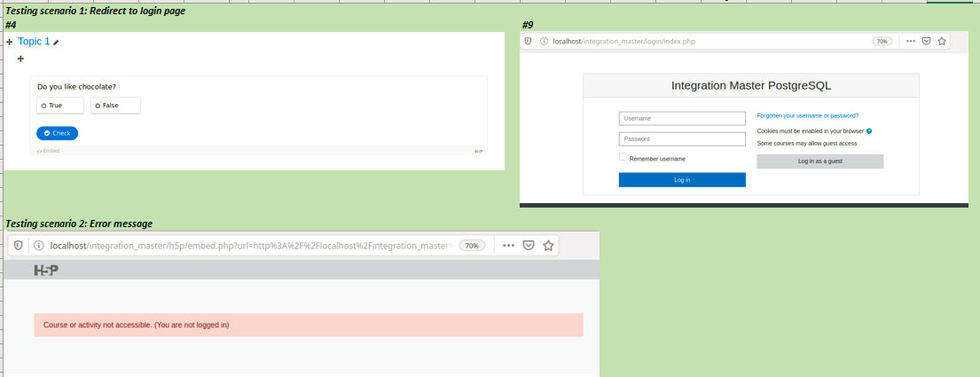Screen dimensions: 980x377
Task: Select the True answer option
Action: coord(60,106)
